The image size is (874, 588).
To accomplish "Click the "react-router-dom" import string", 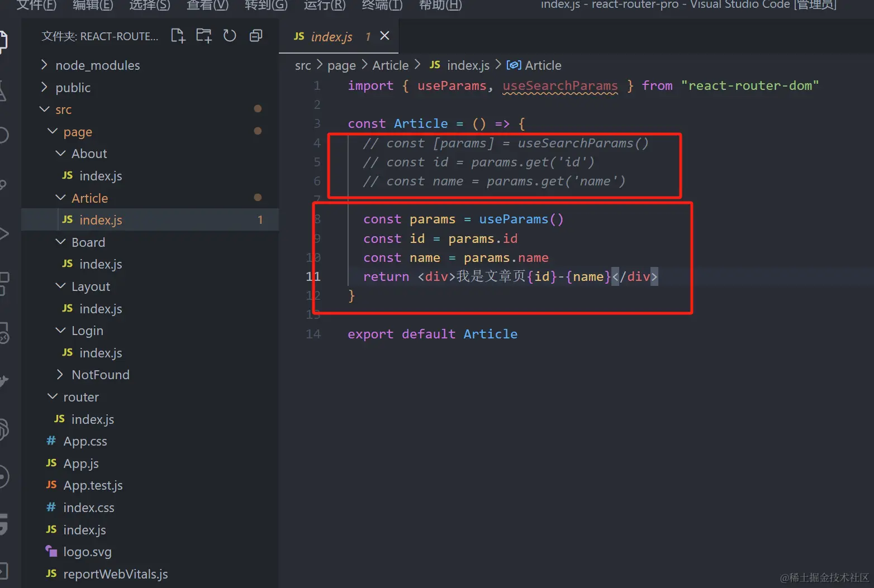I will coord(750,85).
